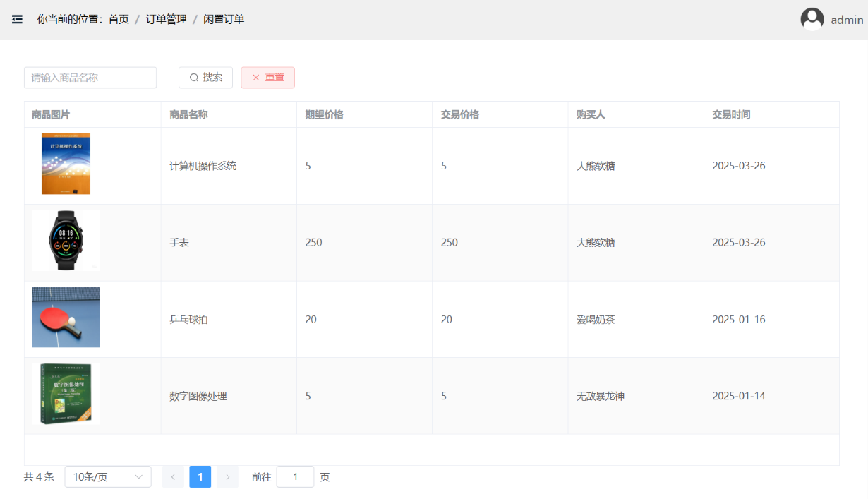Open the 乒乓球拍 paddle product image
The width and height of the screenshot is (868, 499).
(66, 317)
